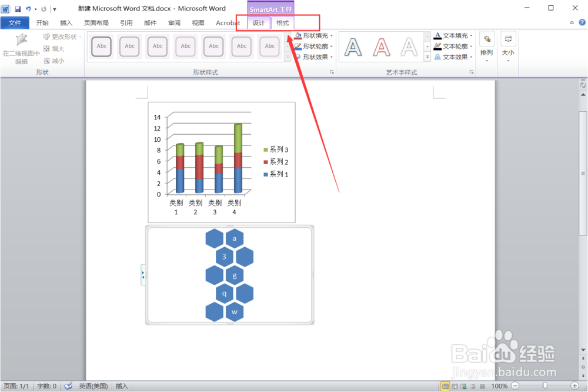Viewport: 588px width, 392px height.
Task: Switch to Web Layout view
Action: pos(463,386)
